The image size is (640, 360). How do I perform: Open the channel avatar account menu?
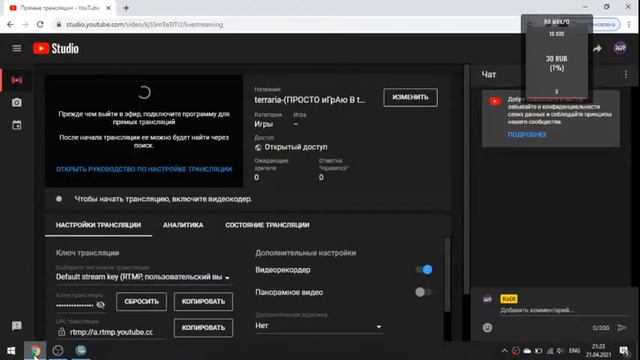point(620,48)
